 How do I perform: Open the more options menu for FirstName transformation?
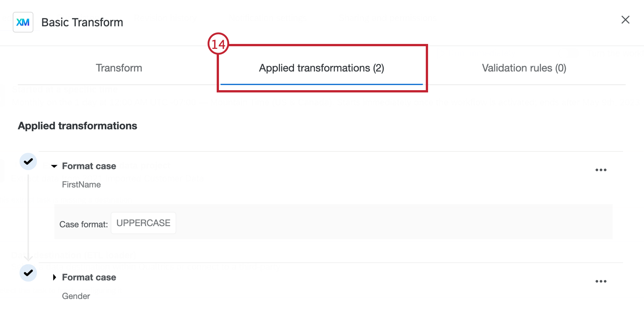[601, 170]
